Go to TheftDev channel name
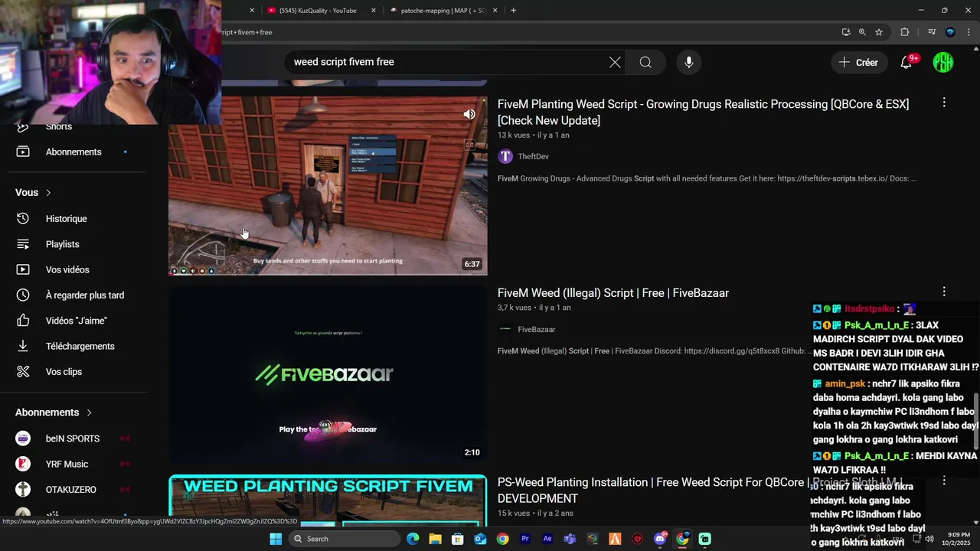The height and width of the screenshot is (551, 980). 534,156
